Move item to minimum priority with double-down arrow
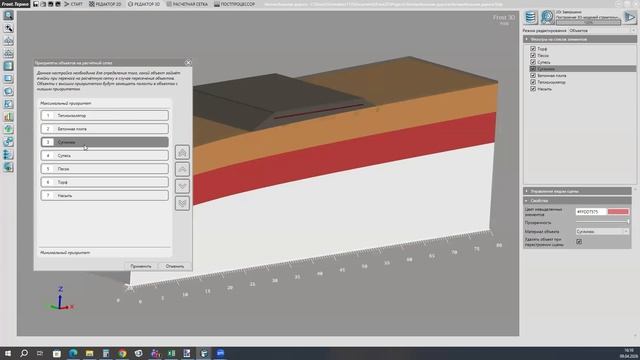Screen dimensions: 640x360 point(182,203)
